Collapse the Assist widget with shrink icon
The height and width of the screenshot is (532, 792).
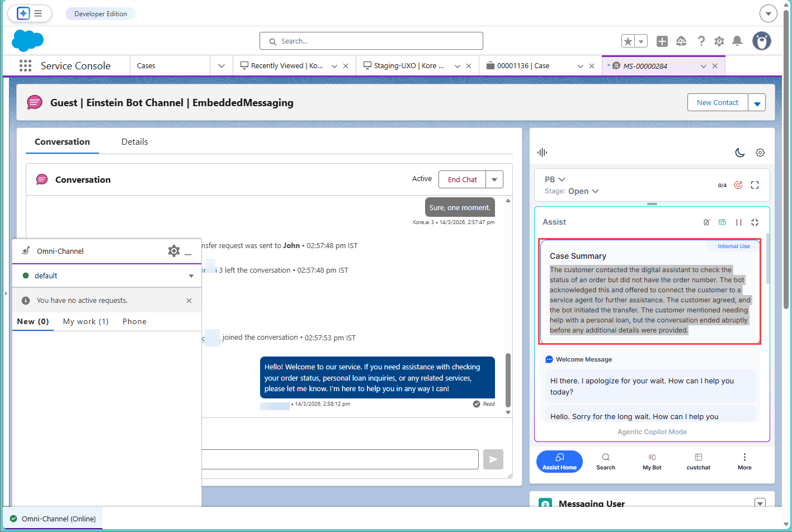point(755,222)
